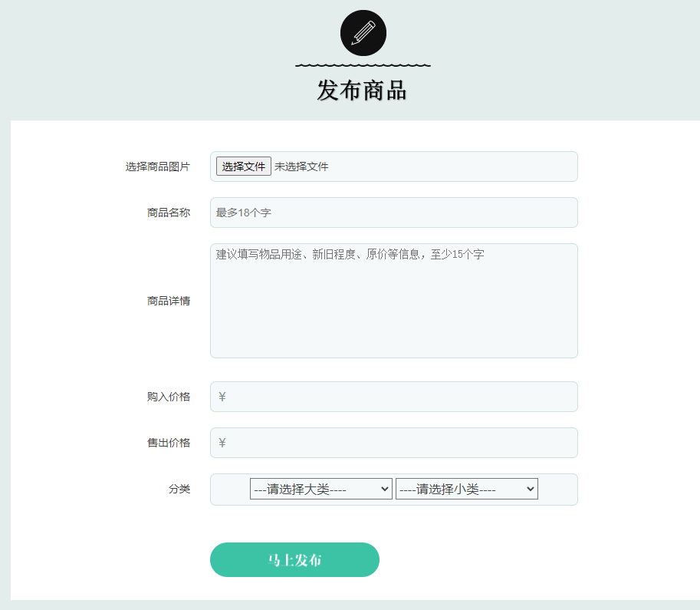Click inside the 商品名称 name input
The width and height of the screenshot is (700, 610).
[393, 213]
